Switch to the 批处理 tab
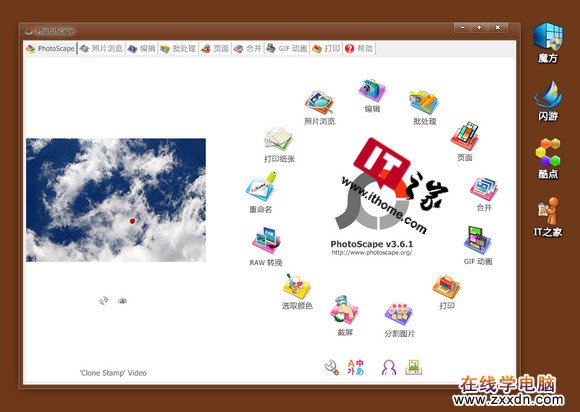The width and height of the screenshot is (580, 412). coord(178,48)
